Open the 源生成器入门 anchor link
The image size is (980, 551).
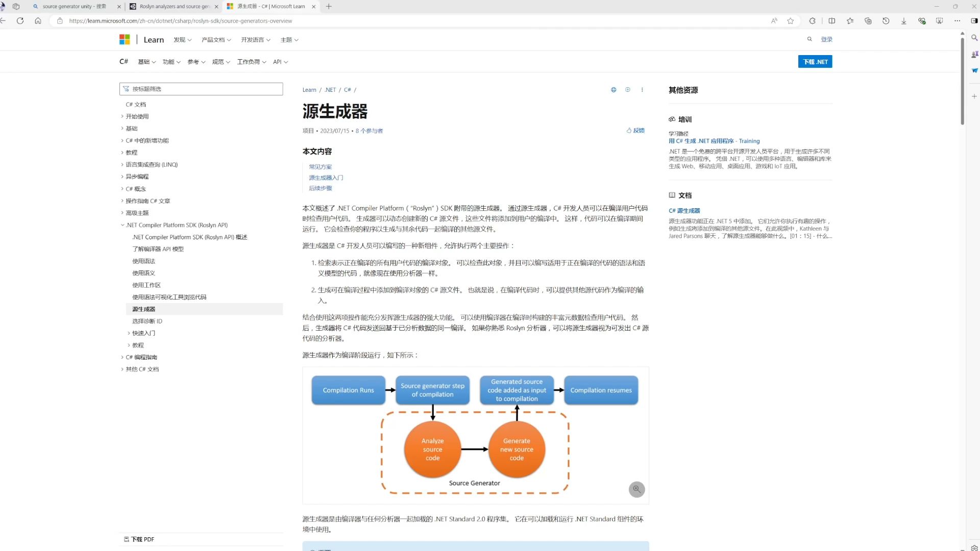pos(326,177)
